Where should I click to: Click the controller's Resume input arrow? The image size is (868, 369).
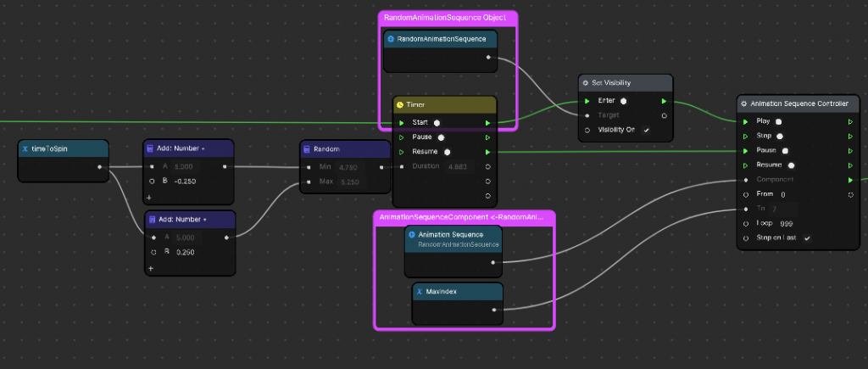pos(746,165)
